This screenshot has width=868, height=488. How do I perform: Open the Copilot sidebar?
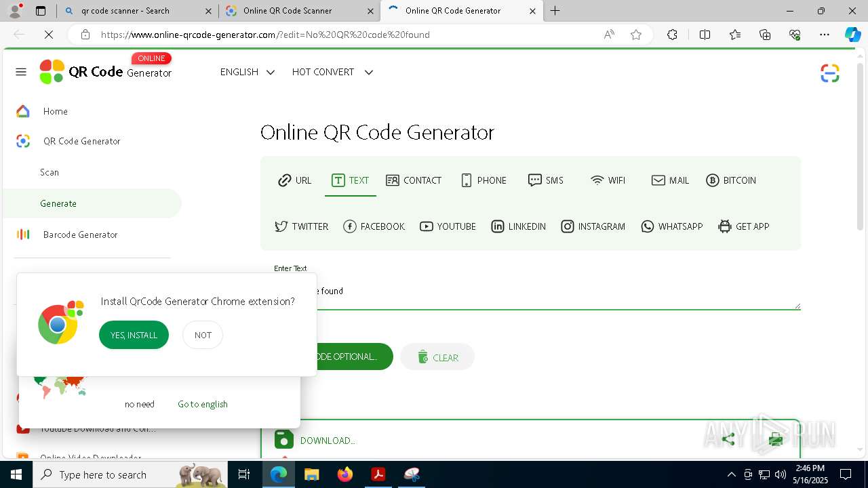click(852, 35)
